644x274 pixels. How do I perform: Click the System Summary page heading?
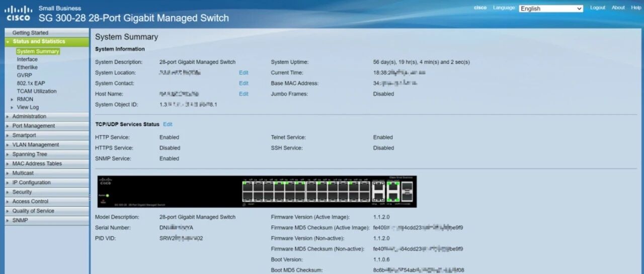tap(126, 37)
